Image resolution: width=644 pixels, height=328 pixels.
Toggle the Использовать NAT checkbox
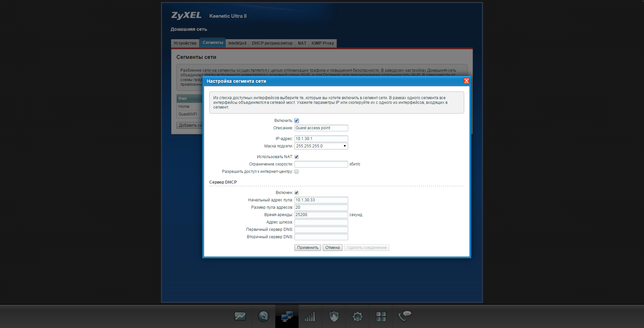pyautogui.click(x=297, y=157)
